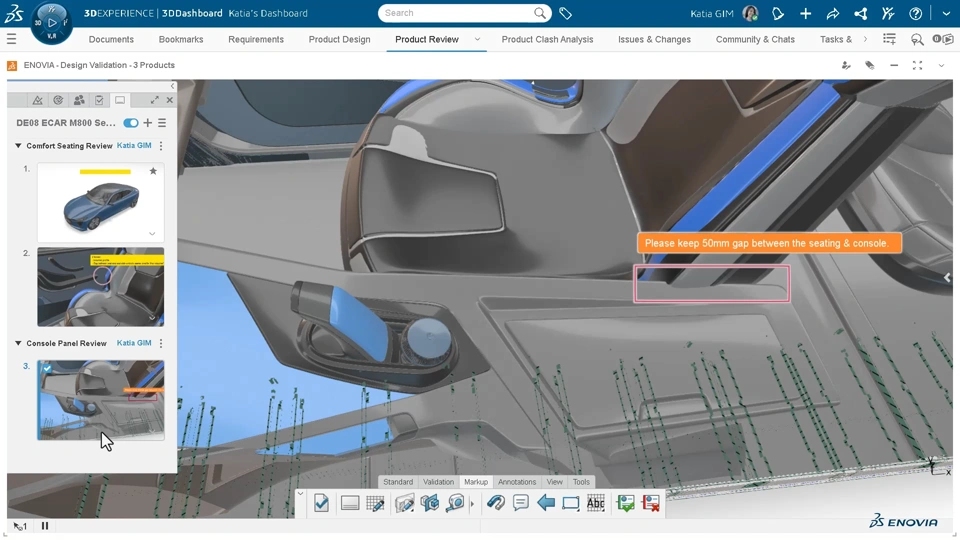Insert a blue arrow markup
This screenshot has width=960, height=540.
(x=546, y=503)
